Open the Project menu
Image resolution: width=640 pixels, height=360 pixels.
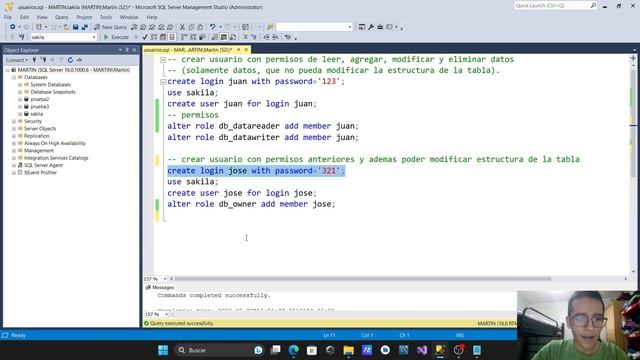coord(84,17)
